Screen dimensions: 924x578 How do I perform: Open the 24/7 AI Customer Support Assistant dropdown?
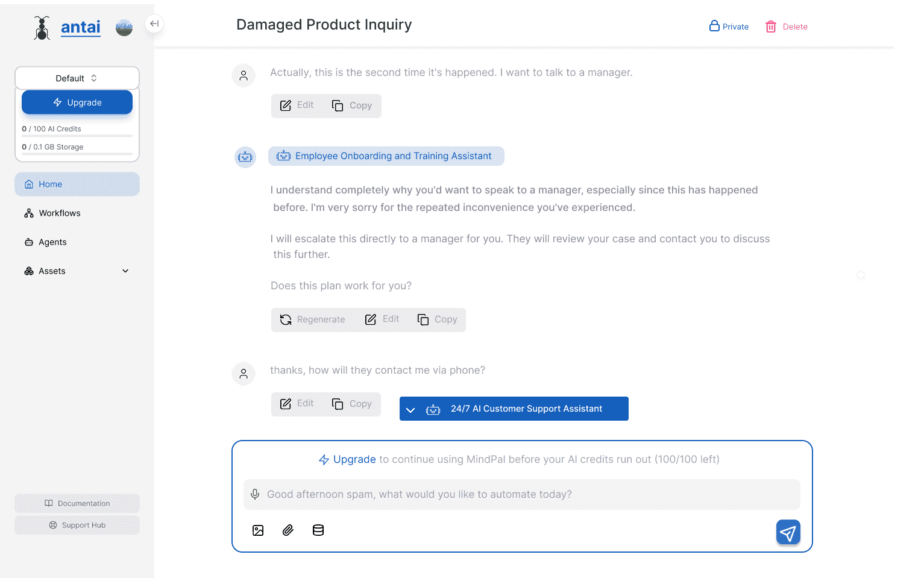click(x=514, y=409)
